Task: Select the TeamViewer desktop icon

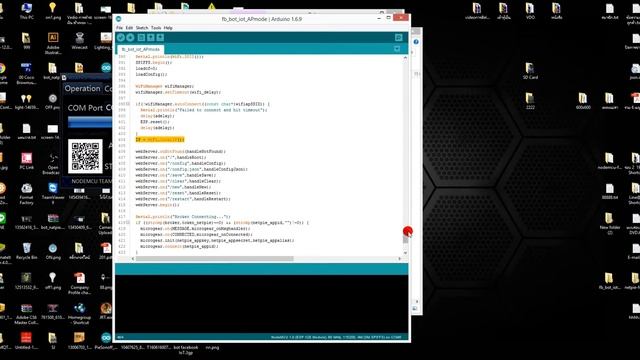Action: 53,193
